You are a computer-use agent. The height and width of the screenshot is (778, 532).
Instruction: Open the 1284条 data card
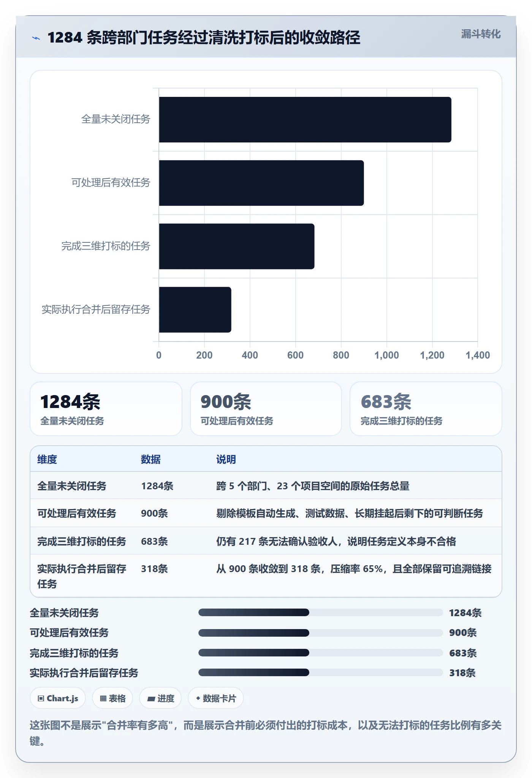click(x=106, y=409)
